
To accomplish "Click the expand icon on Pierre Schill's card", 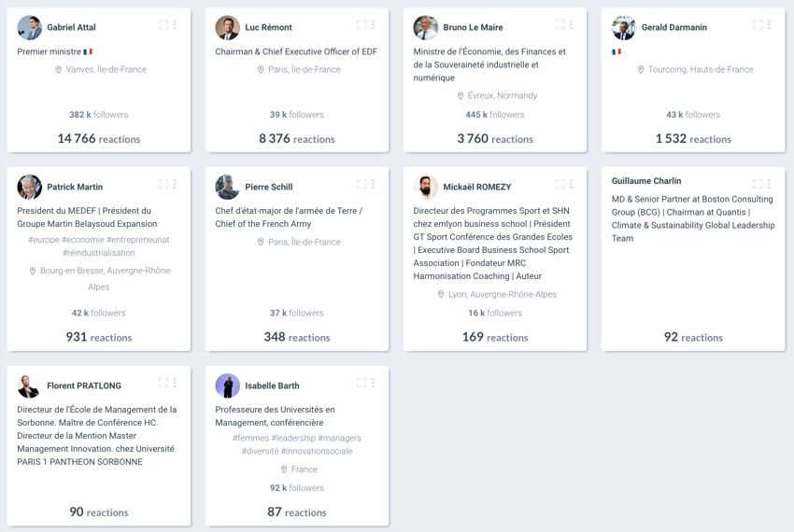I will pyautogui.click(x=362, y=184).
